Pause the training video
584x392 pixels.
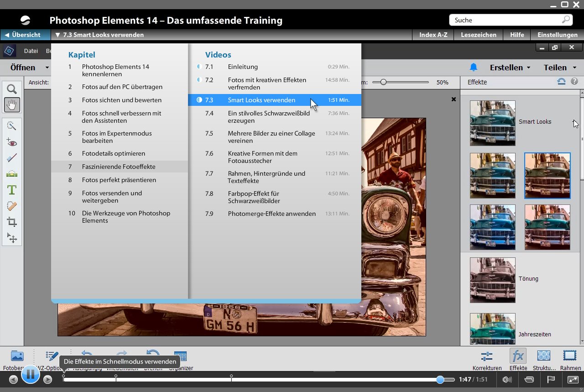[31, 375]
